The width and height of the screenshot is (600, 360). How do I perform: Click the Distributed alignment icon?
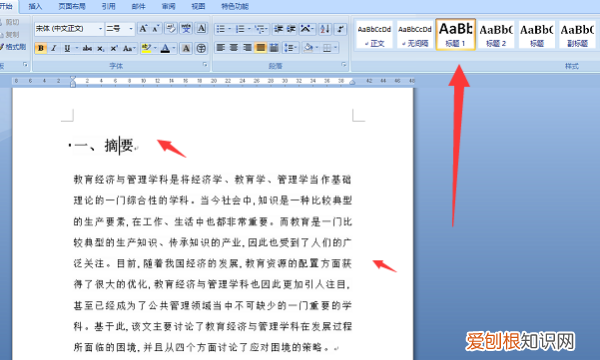(274, 48)
